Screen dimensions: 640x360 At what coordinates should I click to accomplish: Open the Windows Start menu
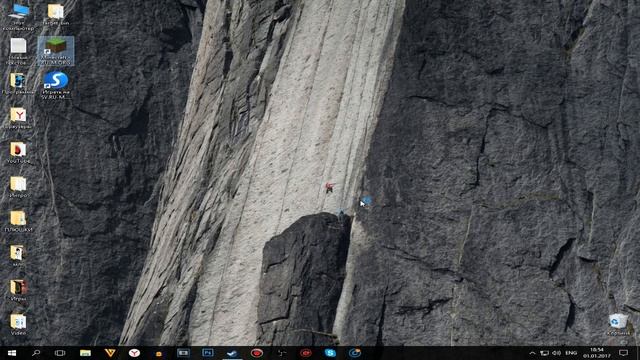pyautogui.click(x=11, y=353)
